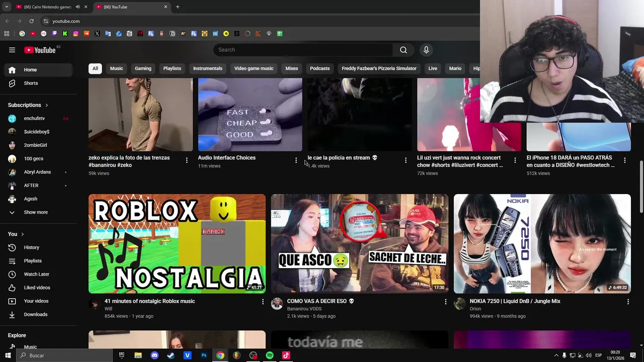Click the search magnifier button

coord(404,50)
